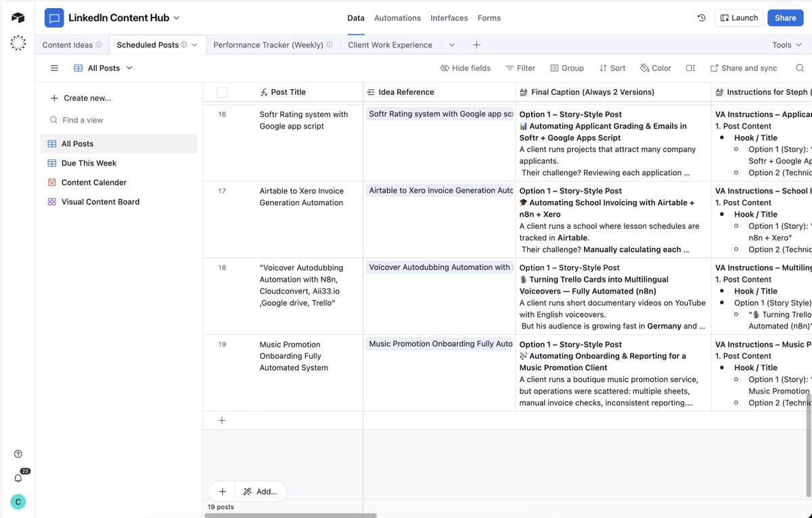Click the bottom-left plus add record button
Viewport: 812px width, 518px height.
(x=222, y=492)
